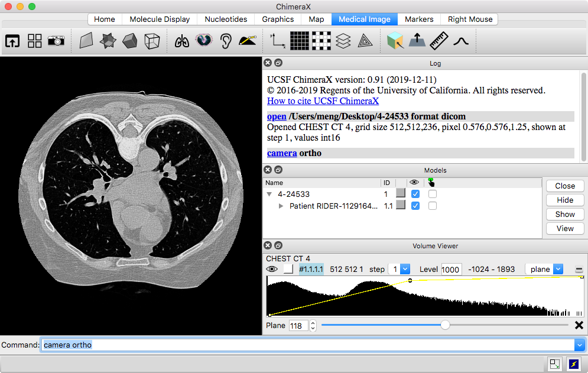This screenshot has height=373, width=588.
Task: Toggle eye icon in Volume Viewer
Action: pyautogui.click(x=272, y=269)
